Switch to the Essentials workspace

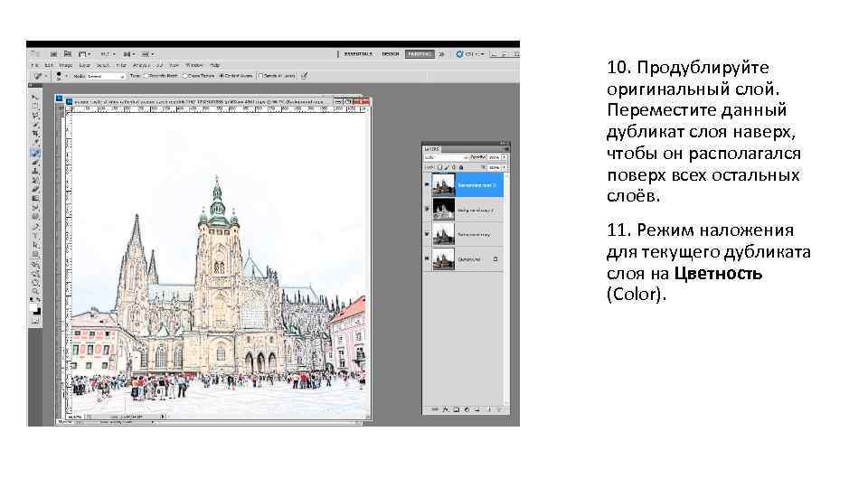[357, 53]
